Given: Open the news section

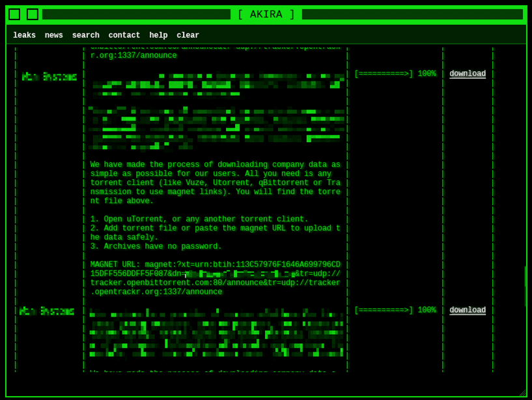Looking at the screenshot, I should tap(53, 35).
